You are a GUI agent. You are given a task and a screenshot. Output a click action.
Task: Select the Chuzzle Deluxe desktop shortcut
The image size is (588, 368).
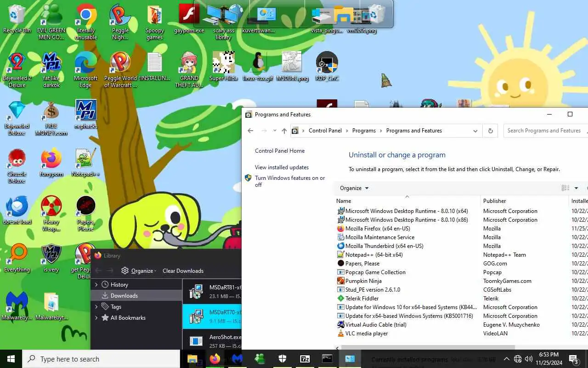pos(17,166)
